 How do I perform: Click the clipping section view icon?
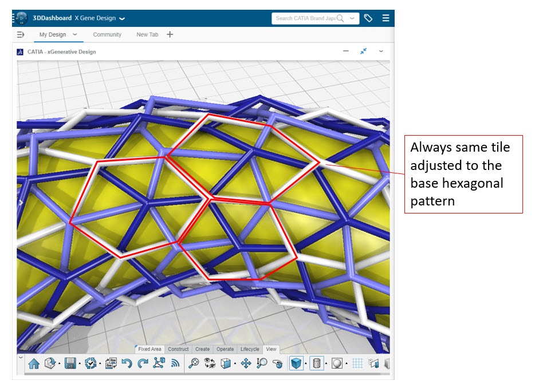(373, 363)
